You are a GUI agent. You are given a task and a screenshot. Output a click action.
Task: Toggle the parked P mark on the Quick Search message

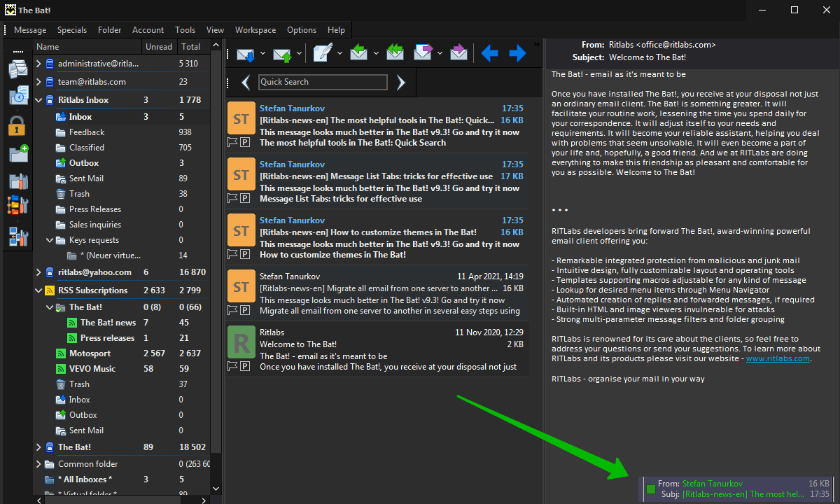(x=245, y=142)
